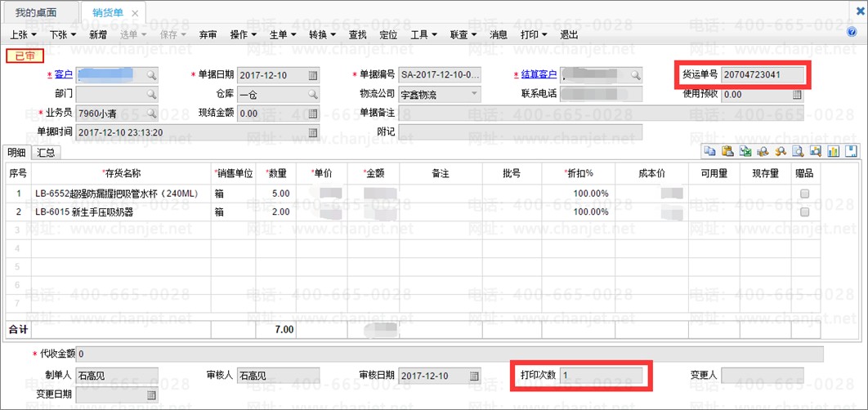The width and height of the screenshot is (868, 410).
Task: Expand the 物流公司 combo box
Action: [x=474, y=94]
